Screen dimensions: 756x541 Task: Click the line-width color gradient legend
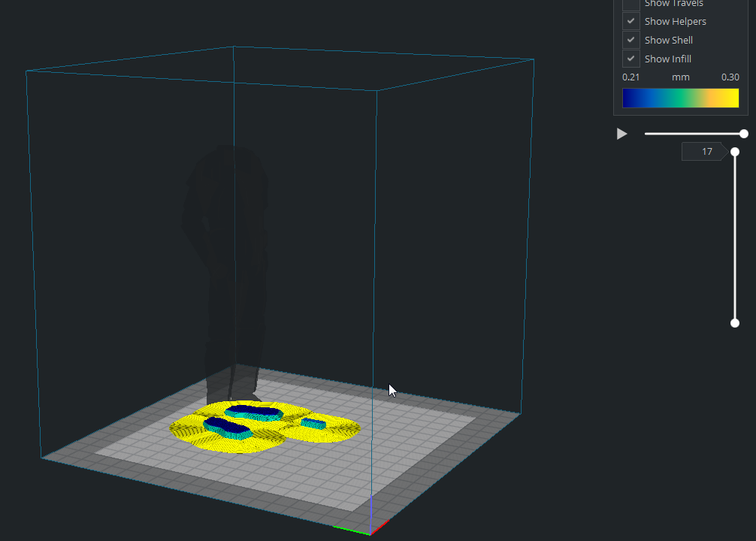click(680, 98)
